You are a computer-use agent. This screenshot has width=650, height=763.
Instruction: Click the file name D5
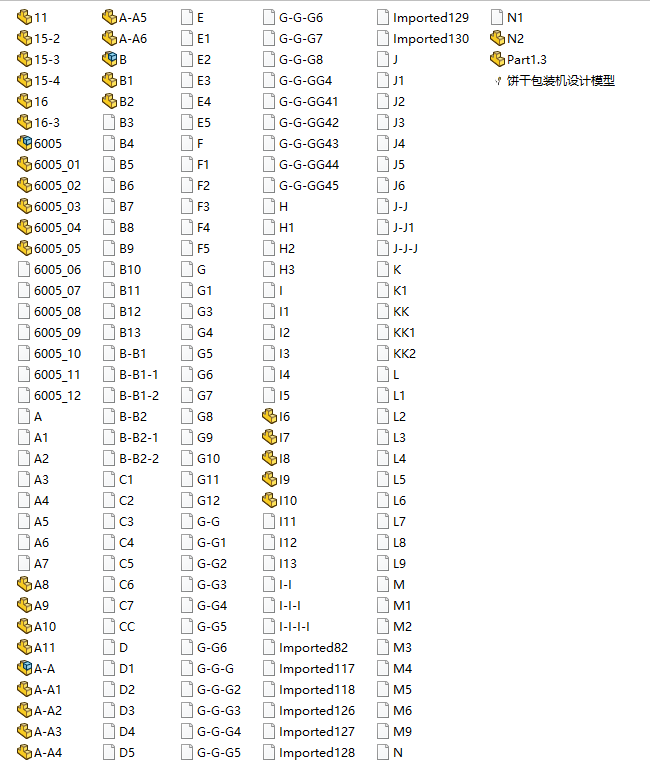click(127, 753)
